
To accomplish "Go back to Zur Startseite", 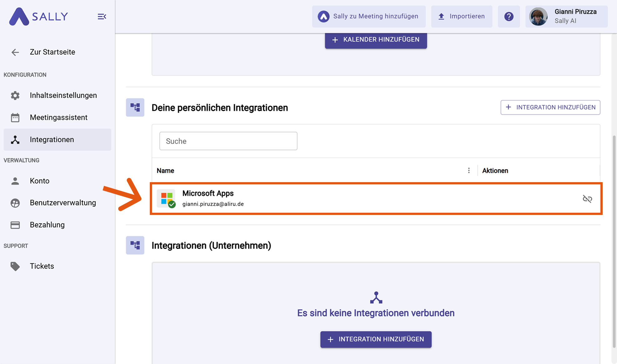I will click(52, 52).
